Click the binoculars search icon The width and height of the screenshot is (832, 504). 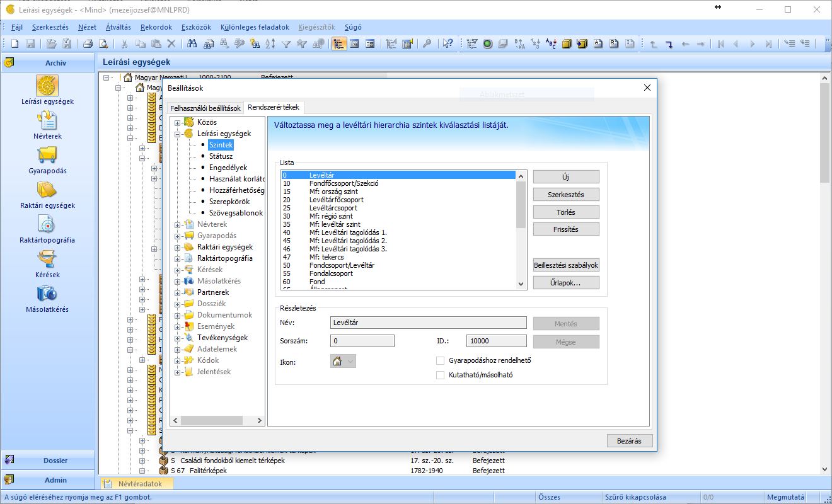click(192, 43)
